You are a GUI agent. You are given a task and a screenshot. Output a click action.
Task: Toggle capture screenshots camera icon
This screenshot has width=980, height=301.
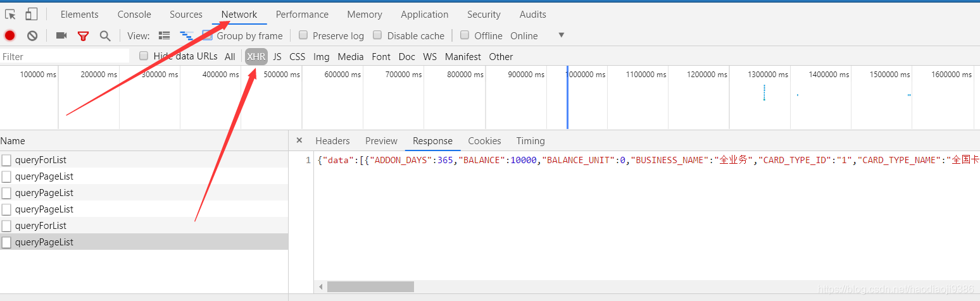click(61, 35)
